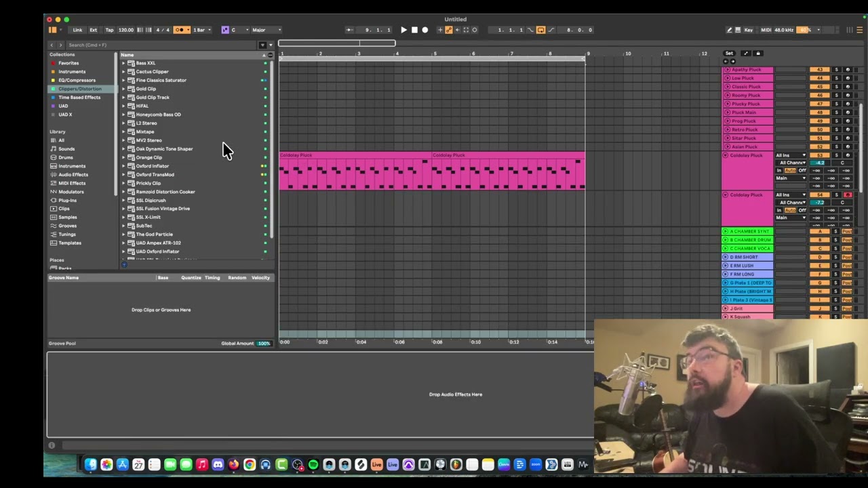Toggle the Link button
Viewport: 868px width, 488px height.
pos(77,30)
